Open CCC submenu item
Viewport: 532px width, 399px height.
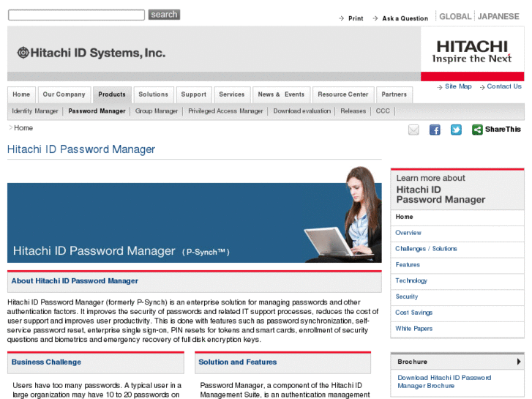383,111
